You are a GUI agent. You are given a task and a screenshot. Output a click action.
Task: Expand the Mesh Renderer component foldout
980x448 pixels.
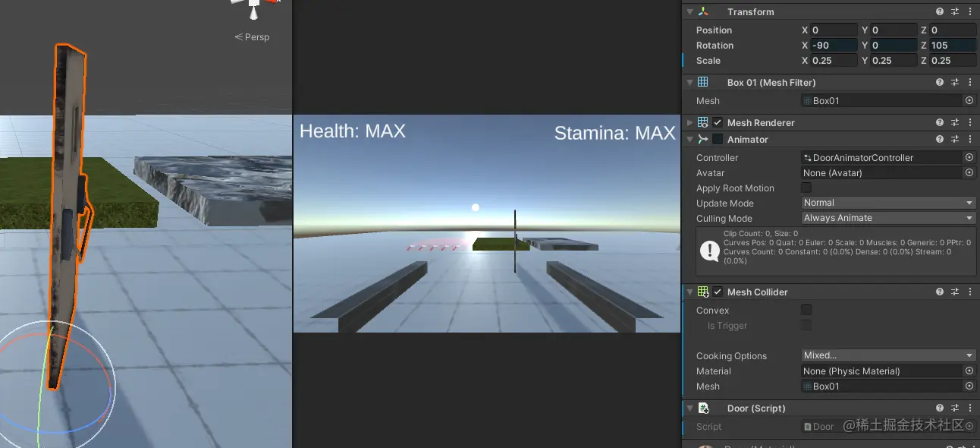click(689, 122)
